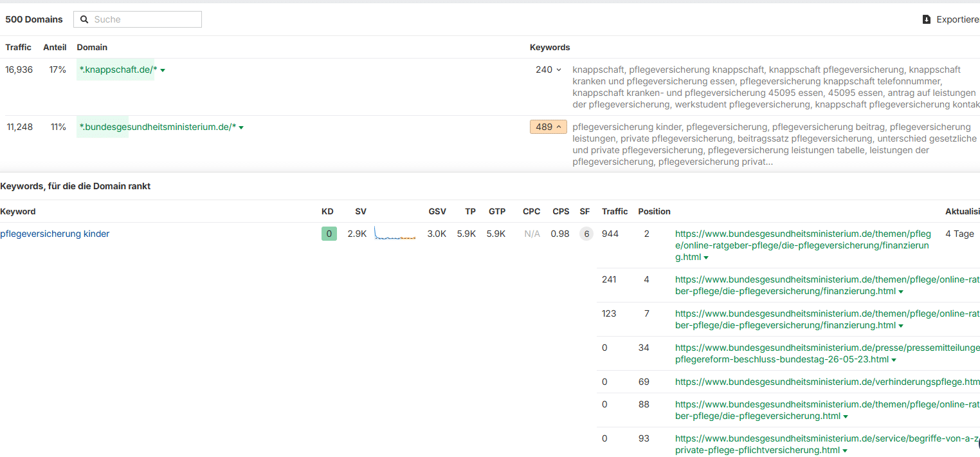Open bundesgesundheitsministerium.de domain dropdown arrow
This screenshot has width=980, height=457.
(x=241, y=127)
